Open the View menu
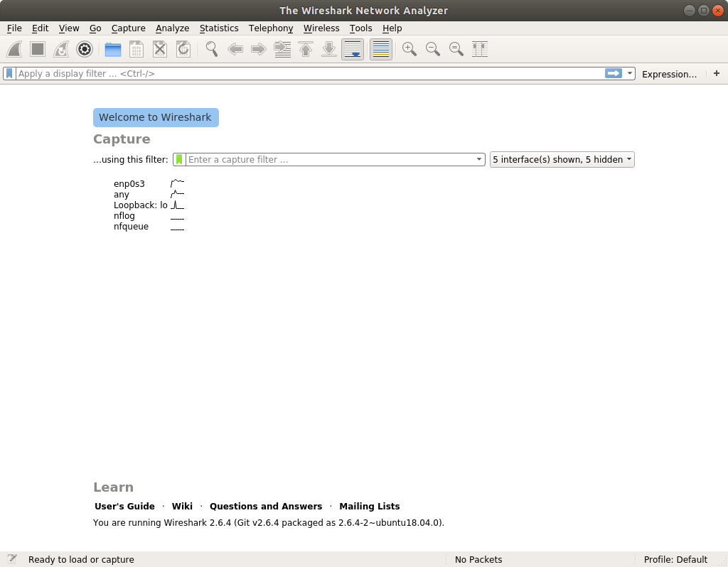Image resolution: width=728 pixels, height=567 pixels. [69, 28]
